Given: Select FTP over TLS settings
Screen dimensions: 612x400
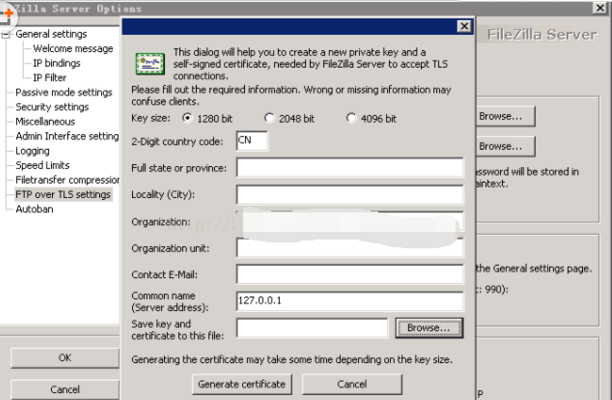Looking at the screenshot, I should [63, 194].
